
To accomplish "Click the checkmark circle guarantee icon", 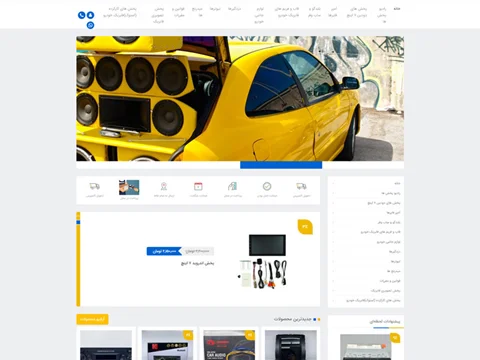I will click(267, 186).
